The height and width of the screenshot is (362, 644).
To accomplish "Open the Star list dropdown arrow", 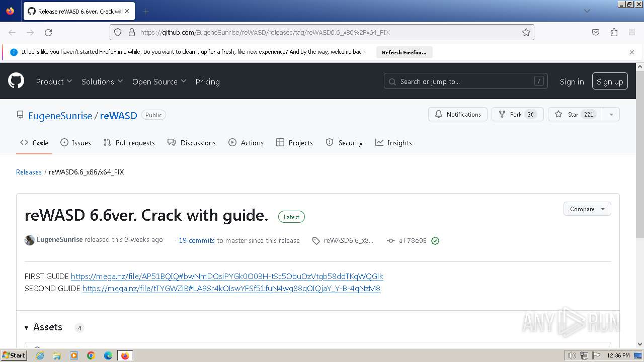I will 611,115.
